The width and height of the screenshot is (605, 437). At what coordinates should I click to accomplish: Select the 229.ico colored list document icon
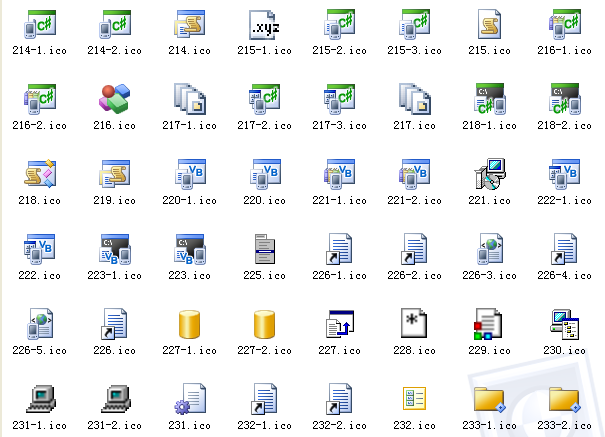point(490,324)
